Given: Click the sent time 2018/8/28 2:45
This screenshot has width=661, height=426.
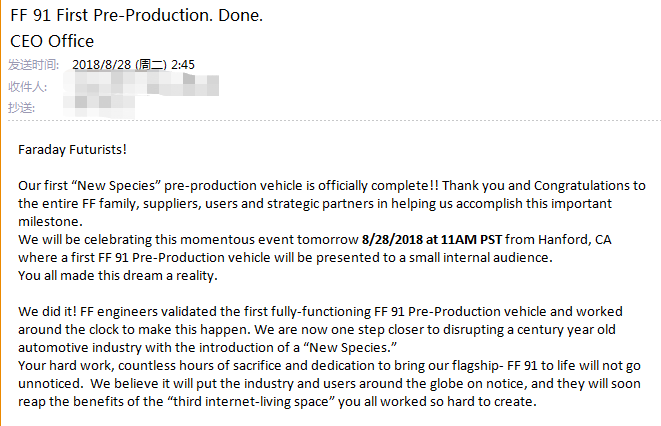Looking at the screenshot, I should coord(133,64).
